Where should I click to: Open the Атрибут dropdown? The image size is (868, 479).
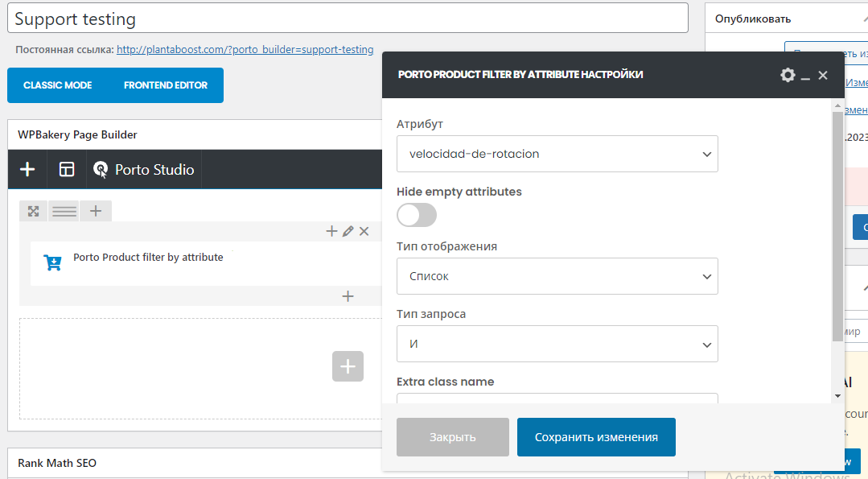tap(557, 154)
